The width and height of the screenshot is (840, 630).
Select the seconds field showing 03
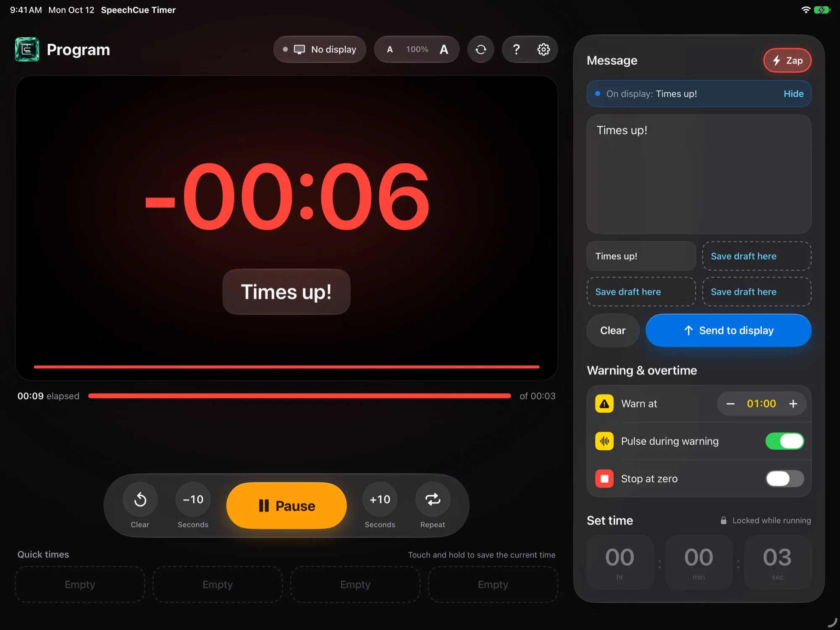coord(777,562)
